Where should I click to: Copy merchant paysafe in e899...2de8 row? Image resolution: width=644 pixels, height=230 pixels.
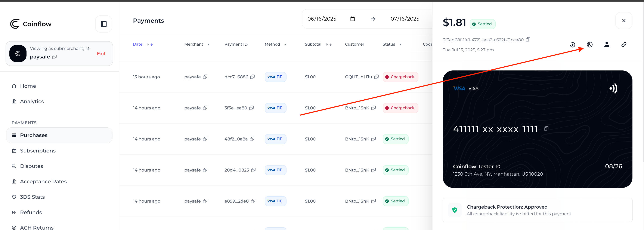click(205, 201)
